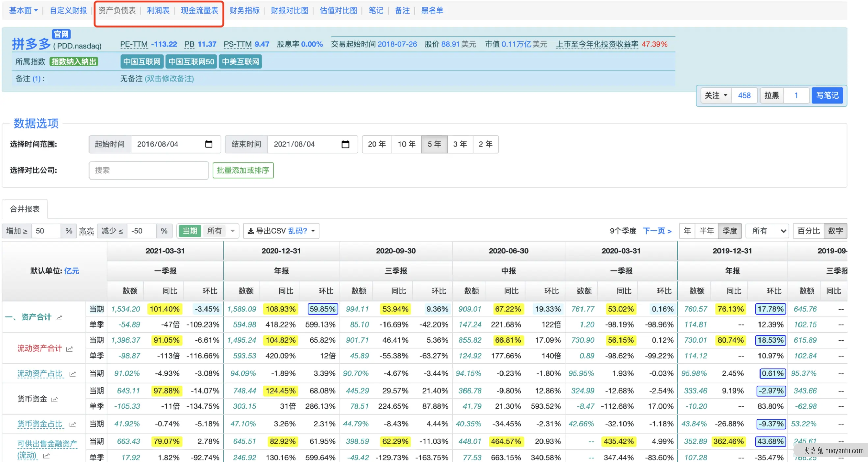The height and width of the screenshot is (462, 868).
Task: Select the 20 年 time range
Action: (x=377, y=144)
